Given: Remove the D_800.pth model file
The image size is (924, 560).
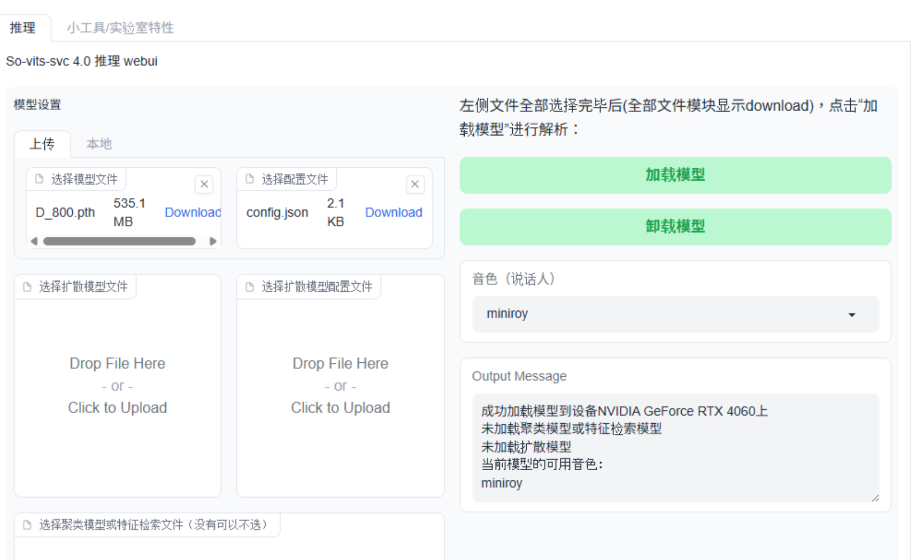Looking at the screenshot, I should point(204,184).
